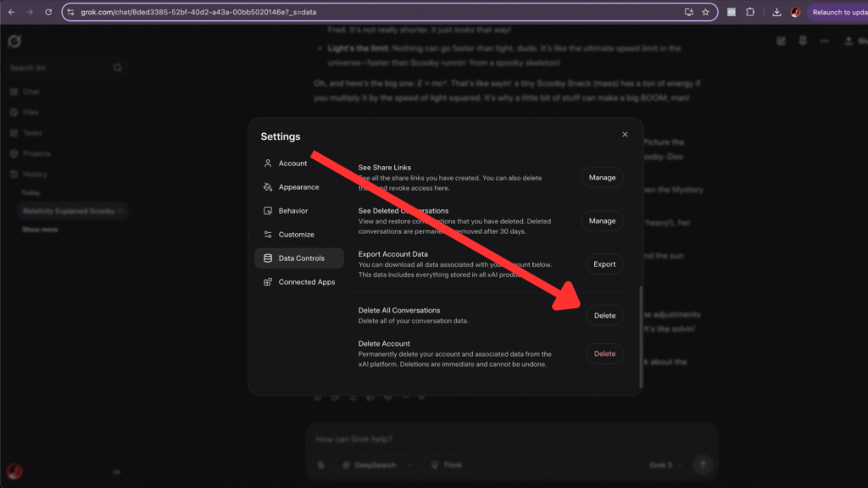Click the Relaunch to update button
This screenshot has width=868, height=488.
point(838,12)
